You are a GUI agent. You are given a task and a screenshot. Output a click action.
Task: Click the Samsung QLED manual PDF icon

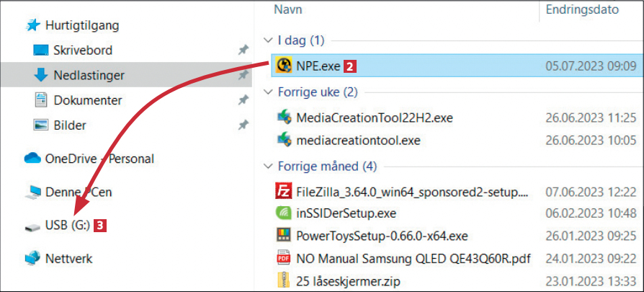[284, 257]
